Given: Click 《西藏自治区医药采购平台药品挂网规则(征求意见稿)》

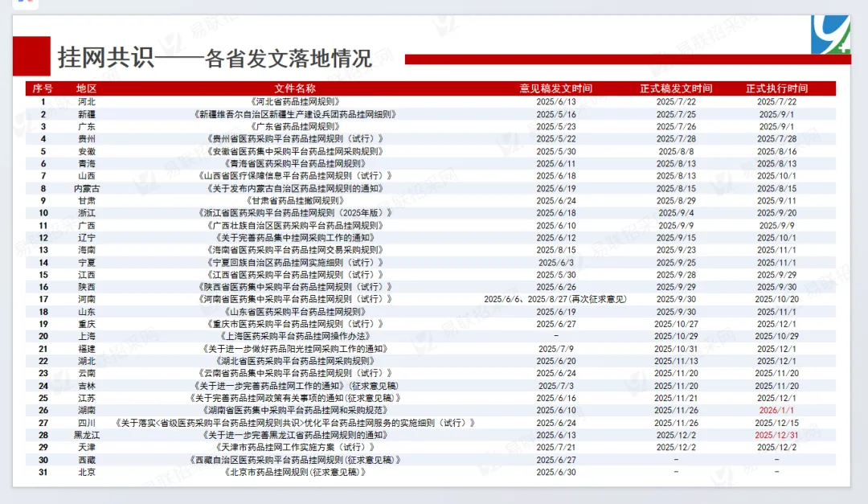Looking at the screenshot, I should [x=295, y=461].
